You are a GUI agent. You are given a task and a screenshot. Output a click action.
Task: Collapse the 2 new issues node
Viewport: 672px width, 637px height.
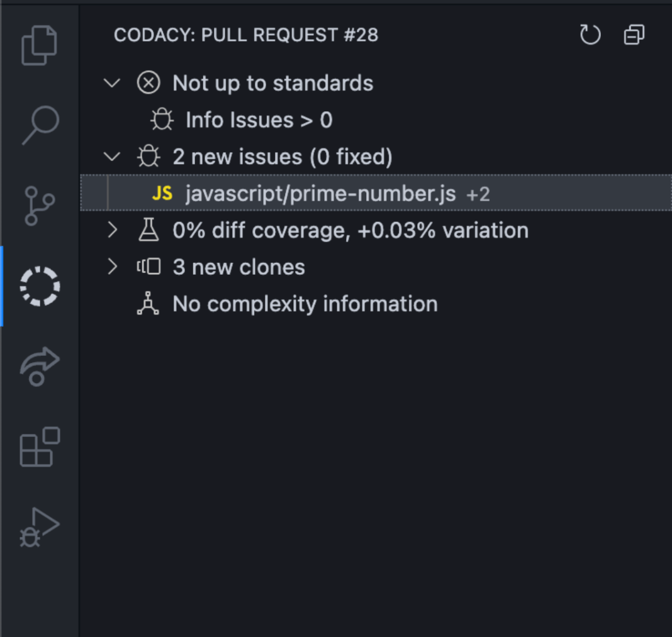112,157
